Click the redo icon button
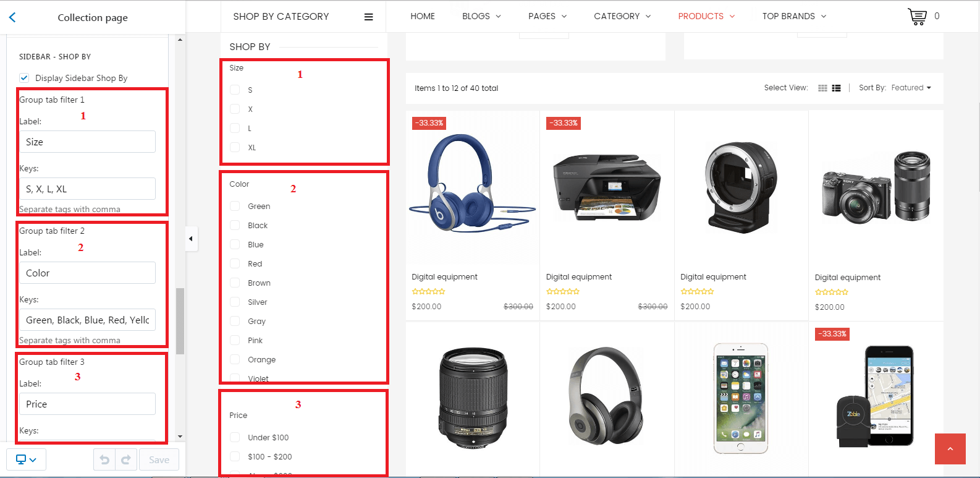The height and width of the screenshot is (478, 980). [126, 459]
